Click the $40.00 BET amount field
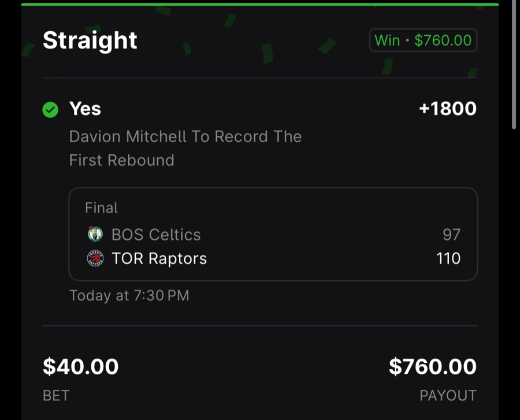This screenshot has height=420, width=520. pyautogui.click(x=81, y=367)
